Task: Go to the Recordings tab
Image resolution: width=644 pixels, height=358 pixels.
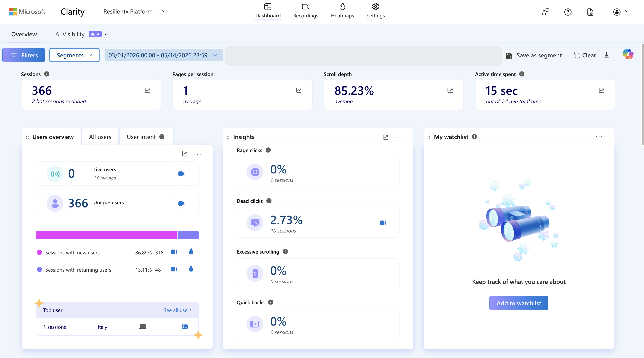Action: click(x=305, y=11)
